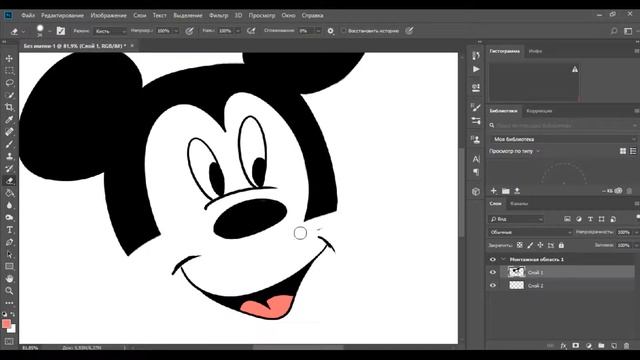640x360 pixels.
Task: Add content plus in Libraries
Action: coord(493,191)
